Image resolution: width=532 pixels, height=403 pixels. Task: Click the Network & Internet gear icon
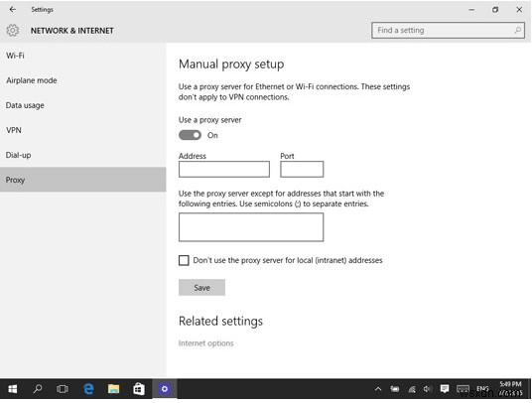13,31
